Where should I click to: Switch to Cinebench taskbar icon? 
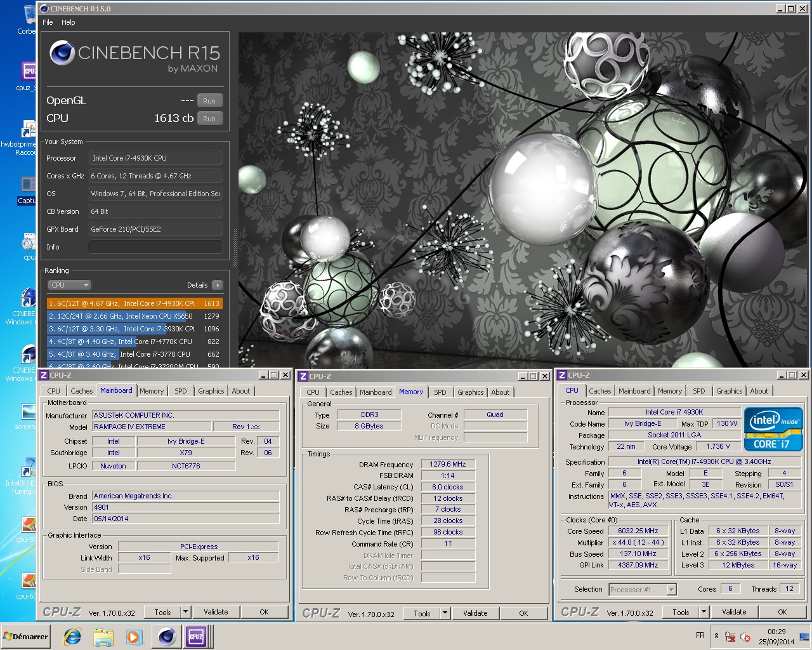click(167, 637)
